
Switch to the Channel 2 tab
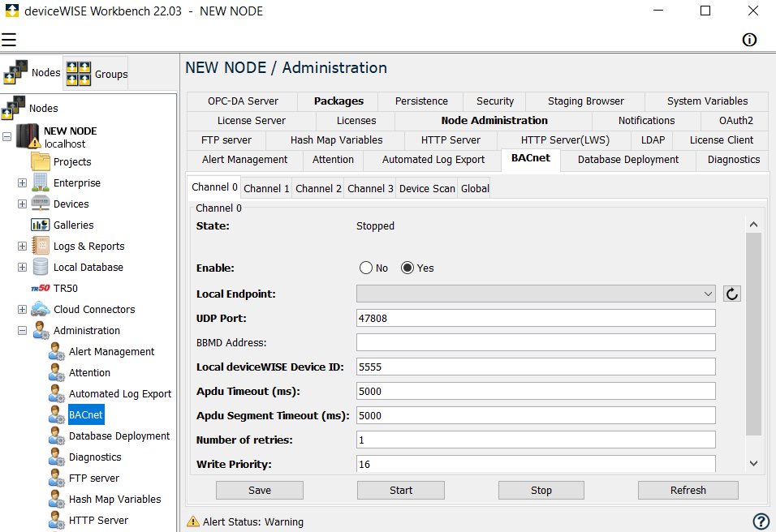point(318,188)
